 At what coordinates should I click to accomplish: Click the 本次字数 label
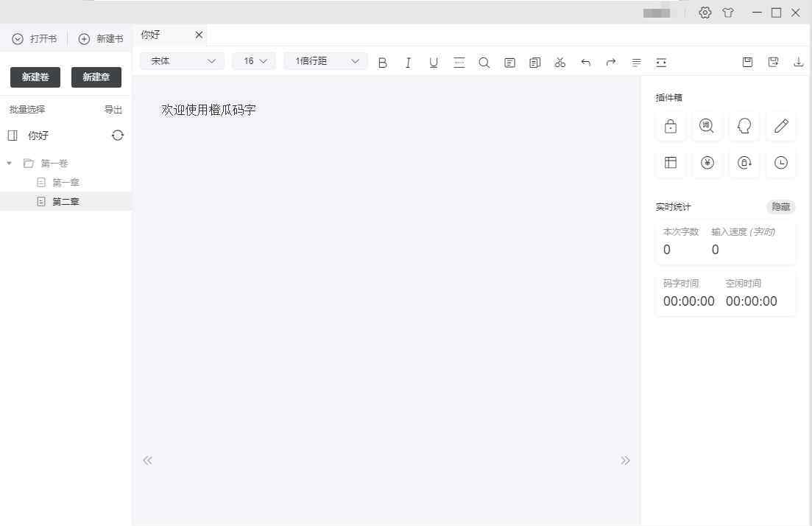pos(681,231)
